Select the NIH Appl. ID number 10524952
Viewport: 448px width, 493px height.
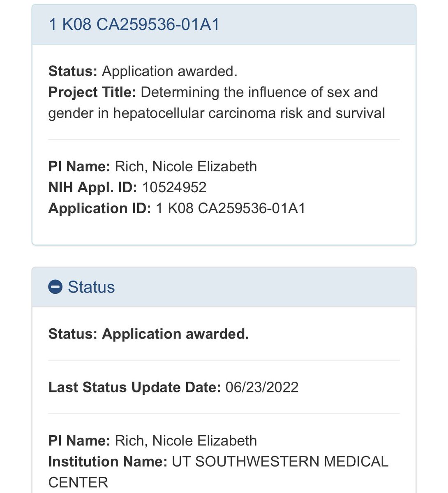174,187
